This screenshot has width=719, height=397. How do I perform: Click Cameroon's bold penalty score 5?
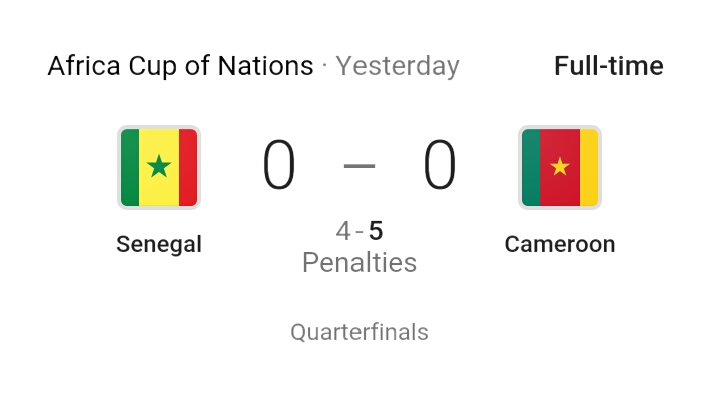pyautogui.click(x=376, y=231)
